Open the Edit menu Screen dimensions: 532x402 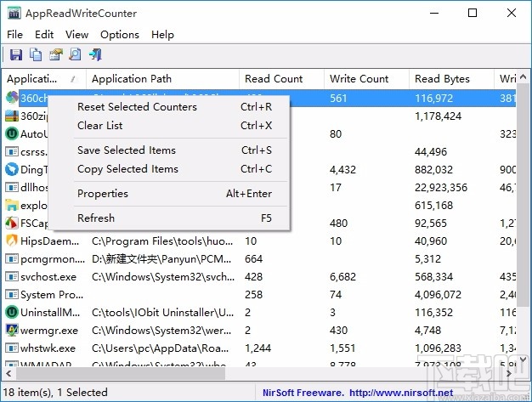coord(44,35)
